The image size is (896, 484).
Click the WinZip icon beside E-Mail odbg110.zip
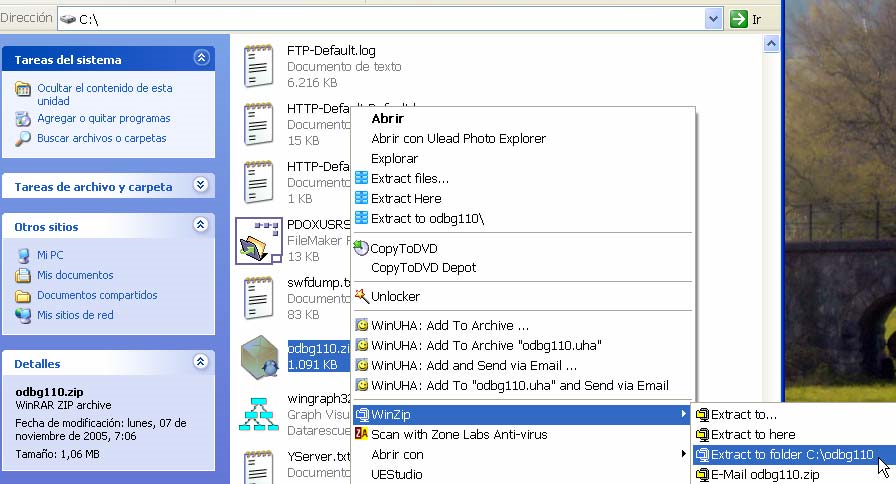[702, 474]
